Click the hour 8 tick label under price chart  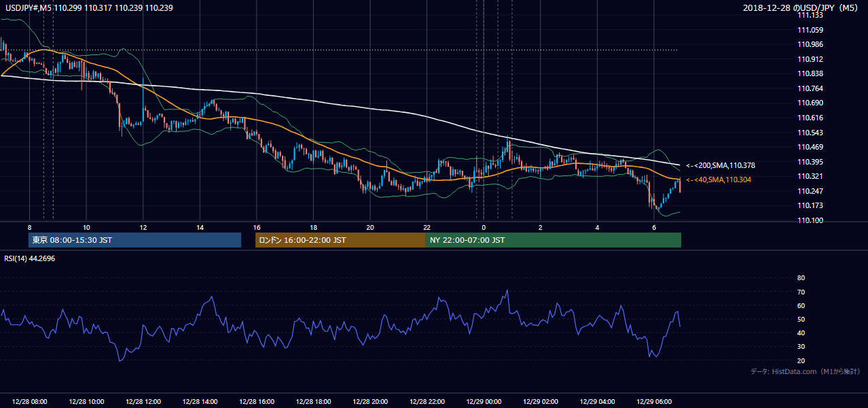coord(29,227)
